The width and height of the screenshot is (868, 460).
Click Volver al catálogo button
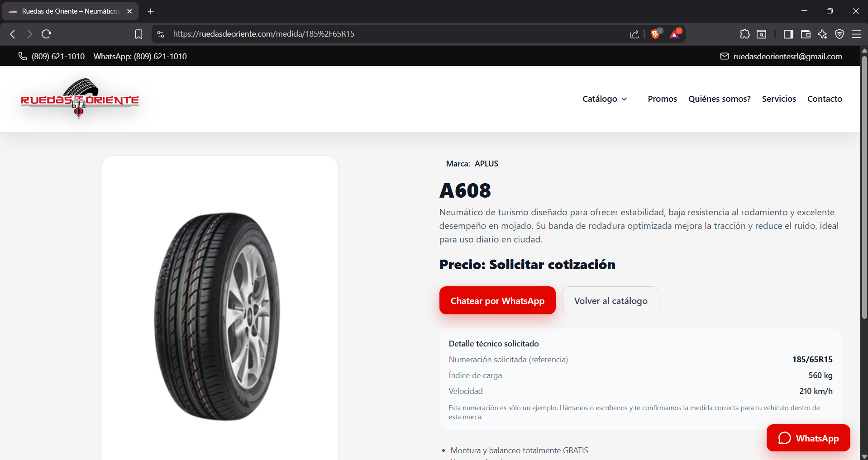tap(610, 300)
